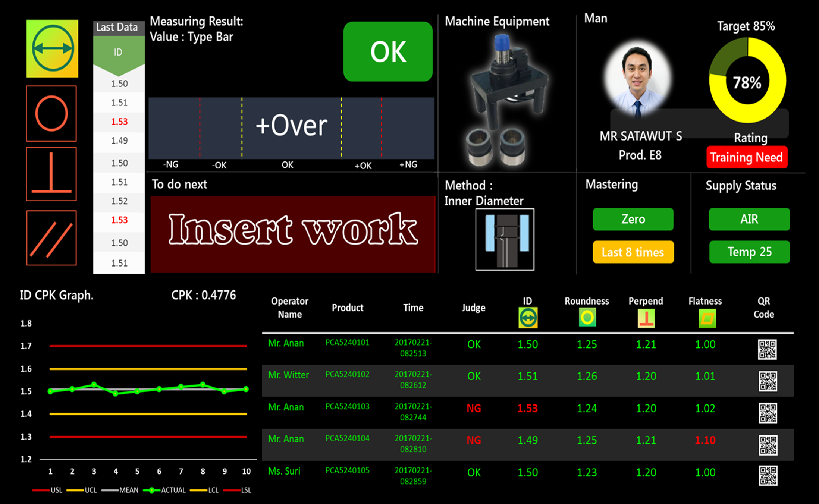Click the Last 8 times button

[633, 252]
